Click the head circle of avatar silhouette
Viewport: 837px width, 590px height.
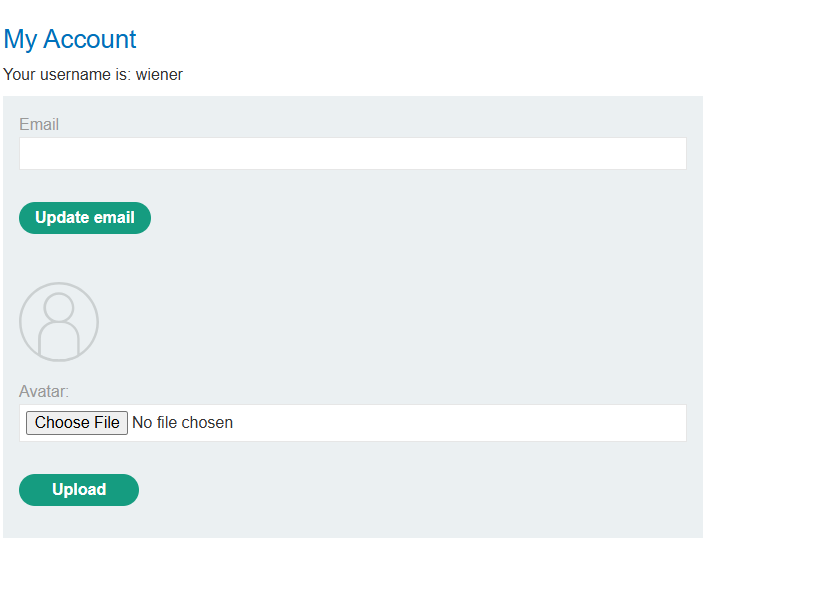(x=59, y=307)
